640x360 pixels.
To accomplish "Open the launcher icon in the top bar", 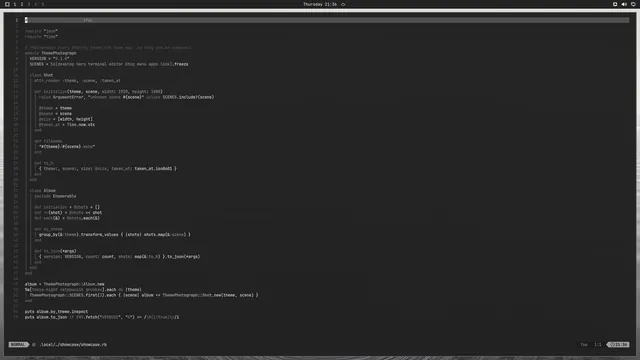I will [7, 4].
